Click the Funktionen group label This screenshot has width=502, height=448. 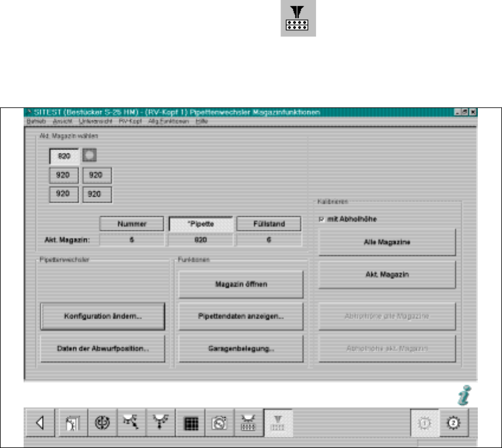tap(194, 260)
